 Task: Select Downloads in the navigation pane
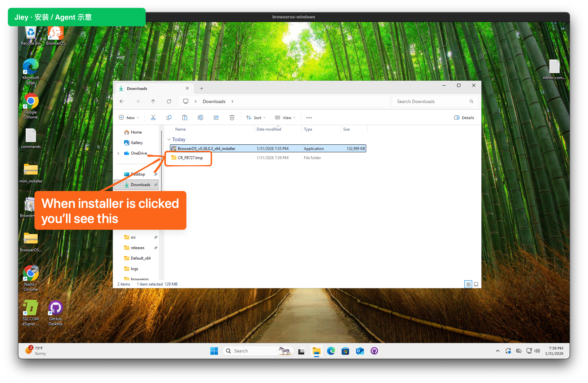[x=136, y=185]
